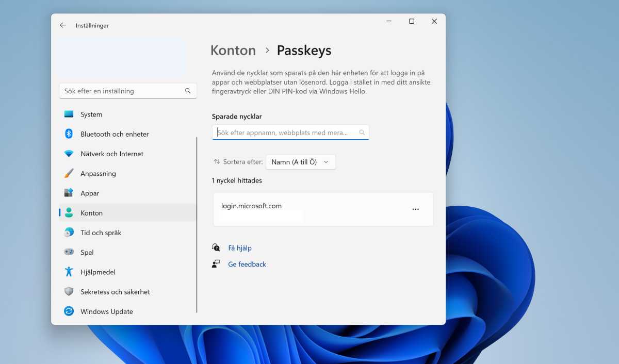The height and width of the screenshot is (364, 619).
Task: Select Bluetooth och enheter
Action: [x=115, y=134]
